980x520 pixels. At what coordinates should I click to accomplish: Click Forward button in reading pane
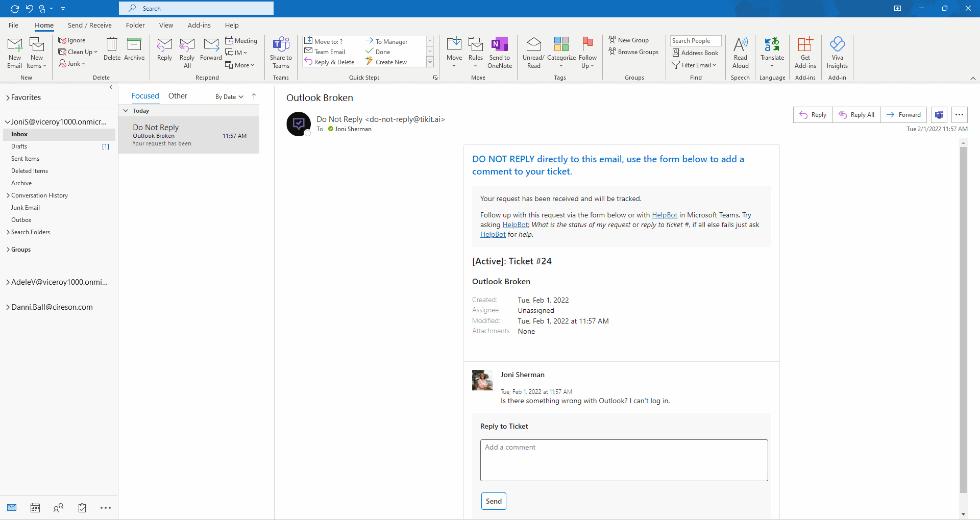point(904,115)
